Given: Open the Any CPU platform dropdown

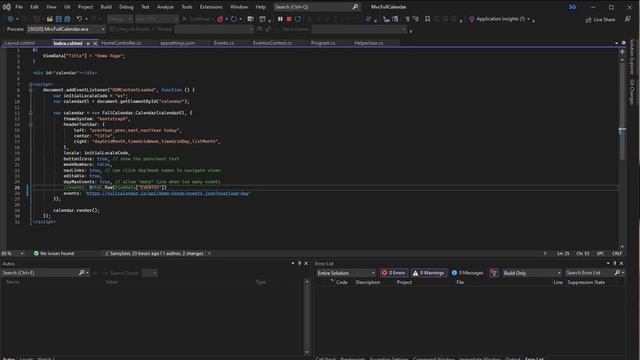Looking at the screenshot, I should click(157, 19).
